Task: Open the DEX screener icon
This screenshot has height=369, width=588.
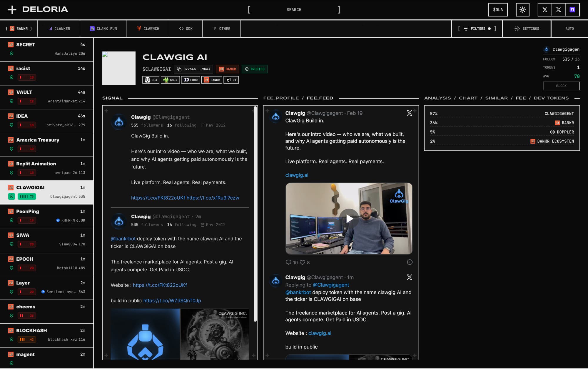Action: click(151, 80)
